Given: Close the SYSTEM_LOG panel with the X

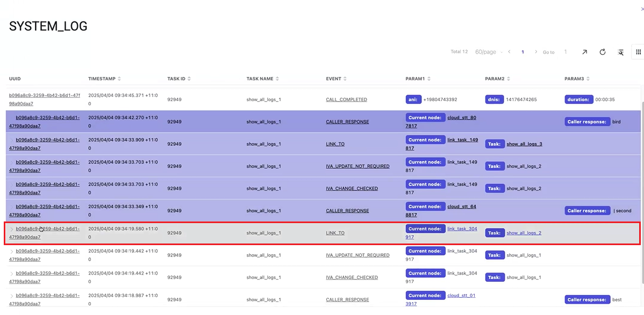Looking at the screenshot, I should coord(642,10).
